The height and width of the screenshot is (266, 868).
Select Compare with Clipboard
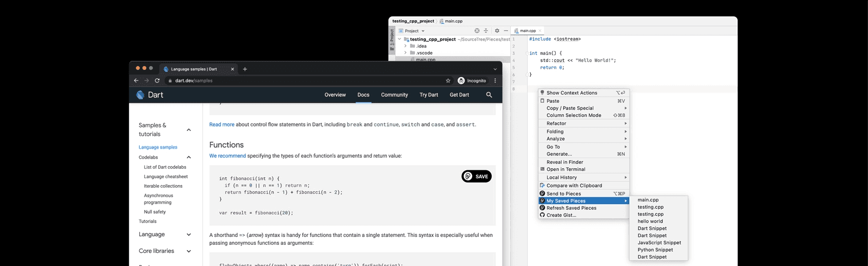pos(584,186)
